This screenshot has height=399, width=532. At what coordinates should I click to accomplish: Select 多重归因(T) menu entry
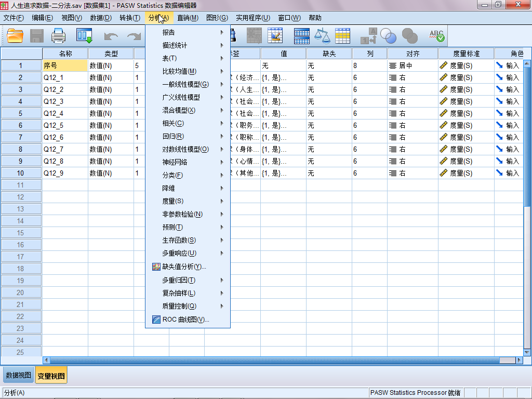188,280
